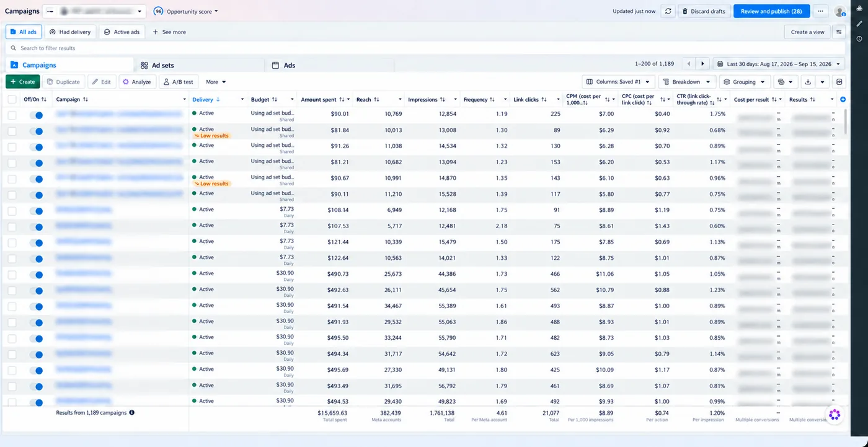Open view settings sliders icon
868x447 pixels.
tap(839, 32)
